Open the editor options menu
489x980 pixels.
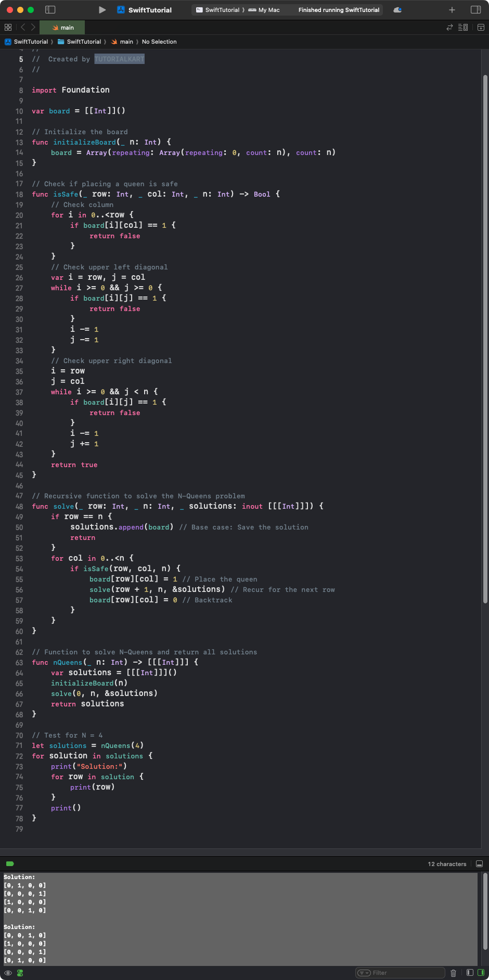tap(463, 28)
